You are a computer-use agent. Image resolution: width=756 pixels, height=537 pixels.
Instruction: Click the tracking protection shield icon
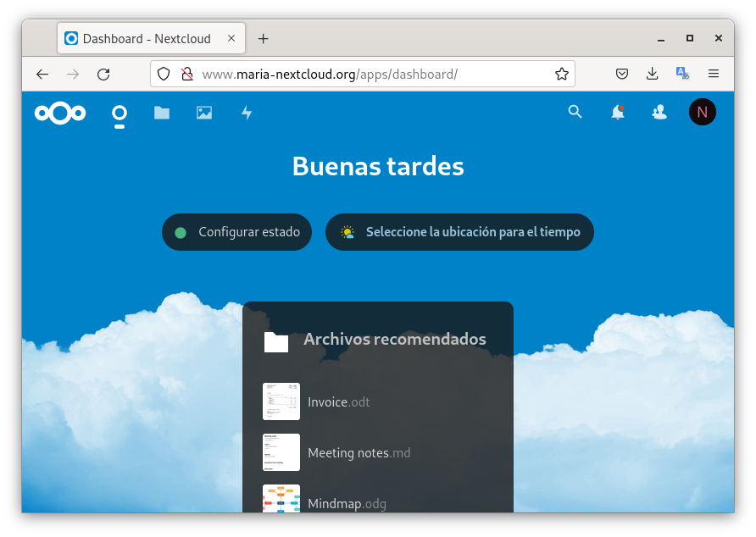tap(164, 74)
